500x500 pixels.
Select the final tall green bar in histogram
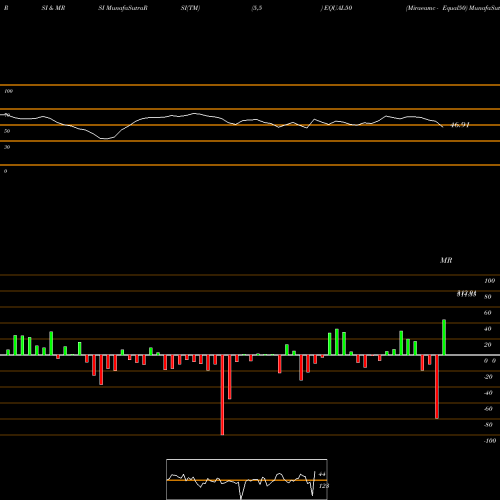[x=444, y=337]
